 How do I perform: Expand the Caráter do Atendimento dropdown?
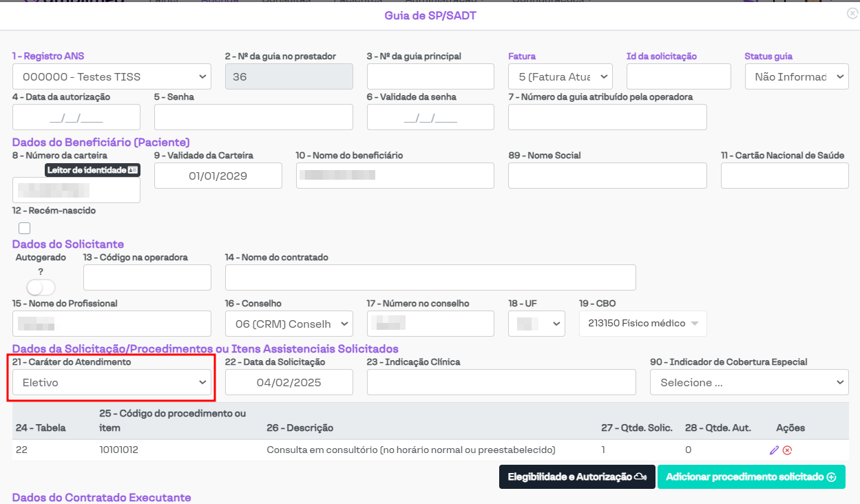(112, 382)
